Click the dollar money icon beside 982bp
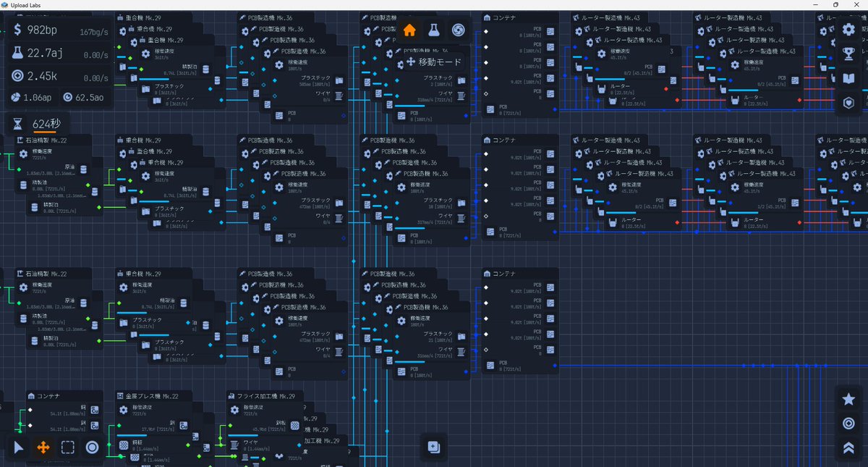The width and height of the screenshot is (868, 467). point(18,30)
